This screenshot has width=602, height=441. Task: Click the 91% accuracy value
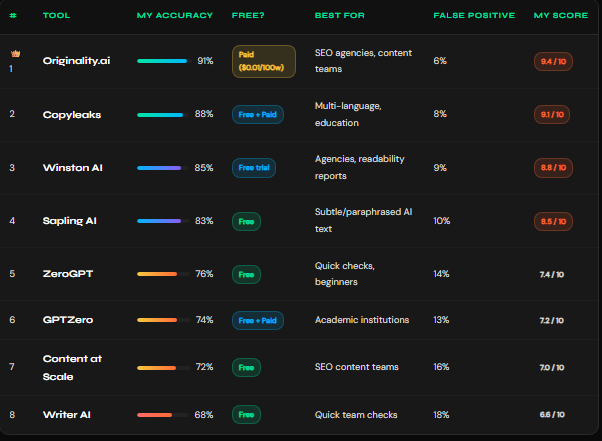[205, 61]
